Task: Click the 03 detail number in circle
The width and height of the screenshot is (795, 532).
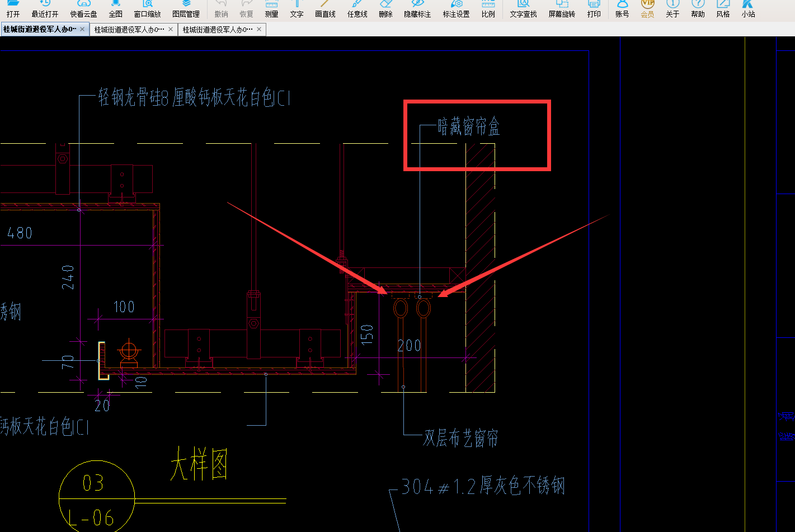Action: (x=93, y=483)
